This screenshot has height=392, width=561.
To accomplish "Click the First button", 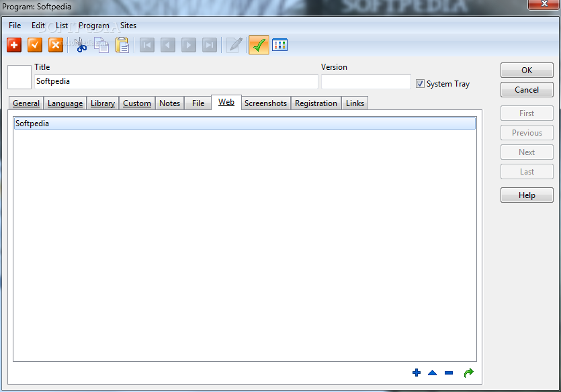I will pyautogui.click(x=527, y=113).
